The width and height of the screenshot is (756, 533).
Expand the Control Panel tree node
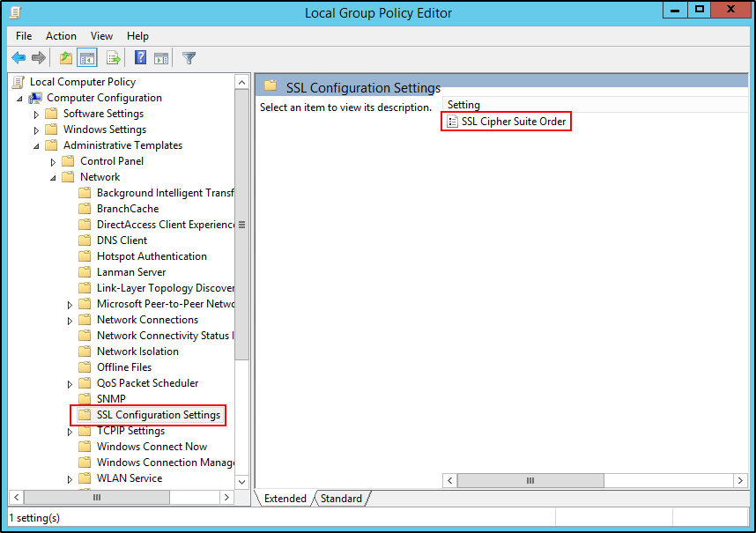point(54,161)
